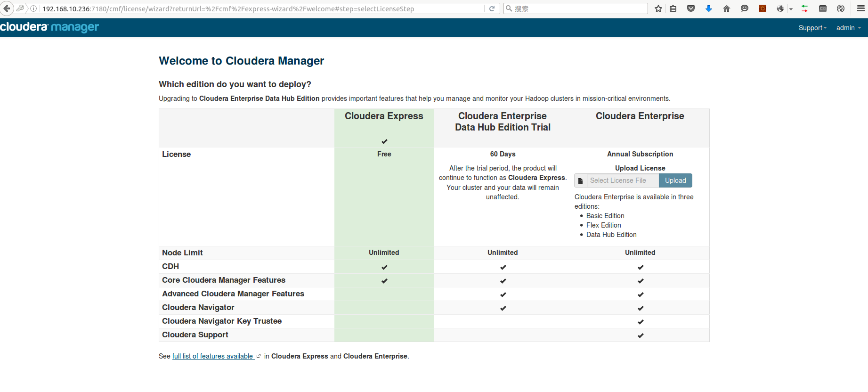The image size is (868, 392).
Task: Open the downloads arrow icon
Action: click(x=709, y=8)
